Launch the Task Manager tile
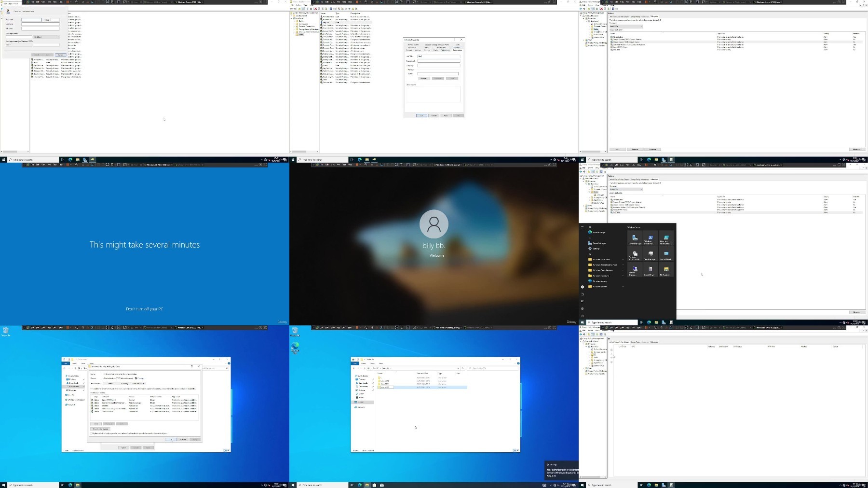 (x=650, y=254)
